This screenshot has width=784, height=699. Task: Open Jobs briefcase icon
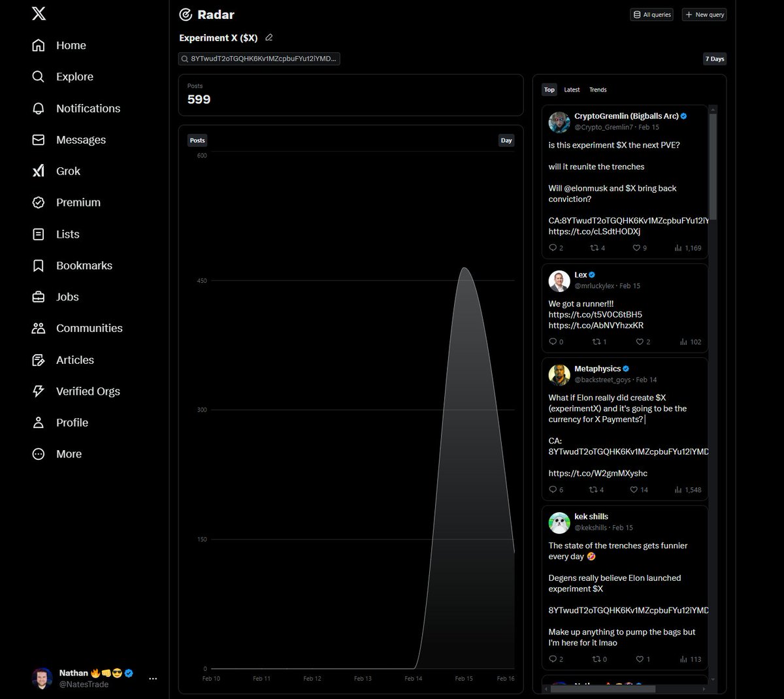click(x=39, y=297)
